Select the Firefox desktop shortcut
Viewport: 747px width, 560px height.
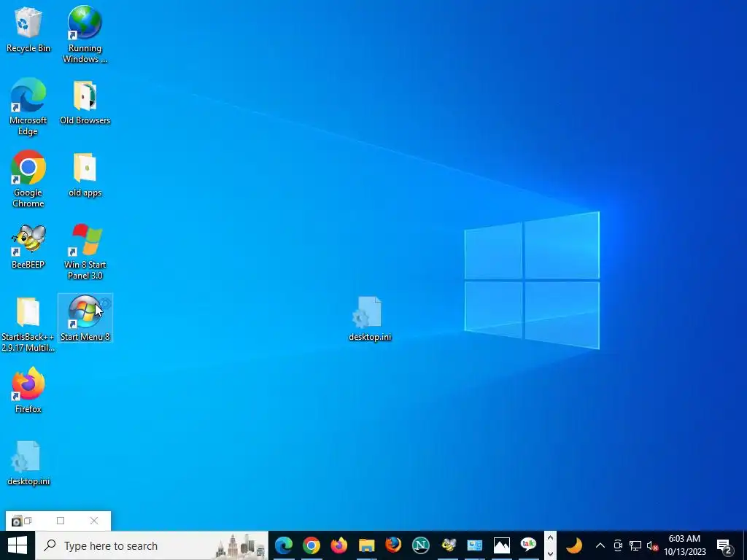[x=28, y=391]
